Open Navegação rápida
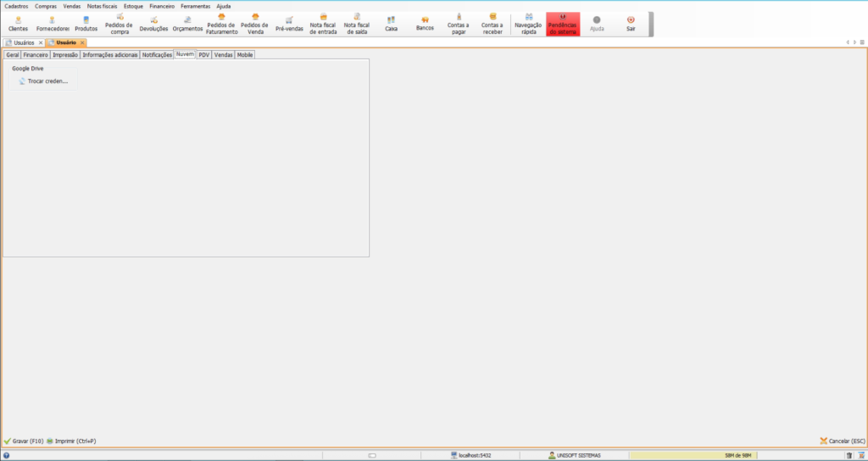The image size is (868, 461). coord(528,24)
